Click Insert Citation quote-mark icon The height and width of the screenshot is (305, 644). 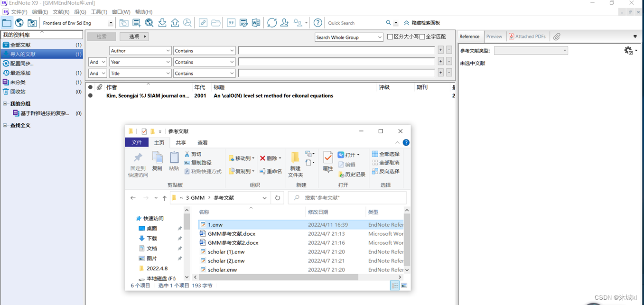[x=231, y=23]
